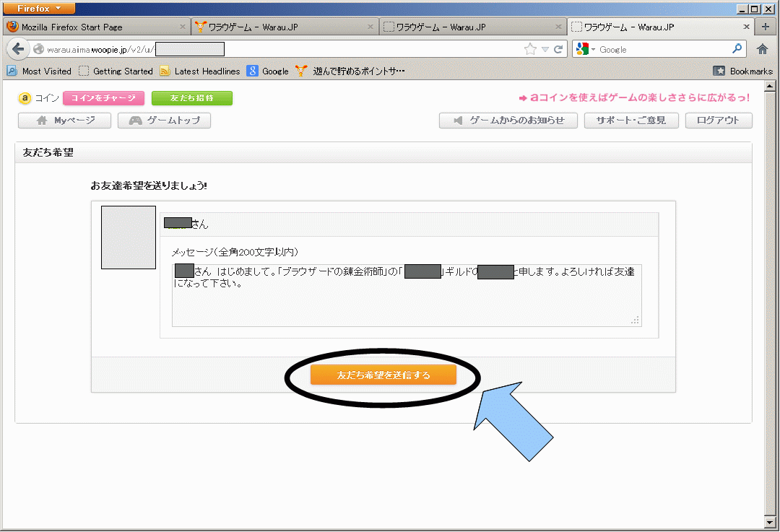Open ゲームからのお知らせ notifications
This screenshot has height=532, width=780.
click(508, 121)
